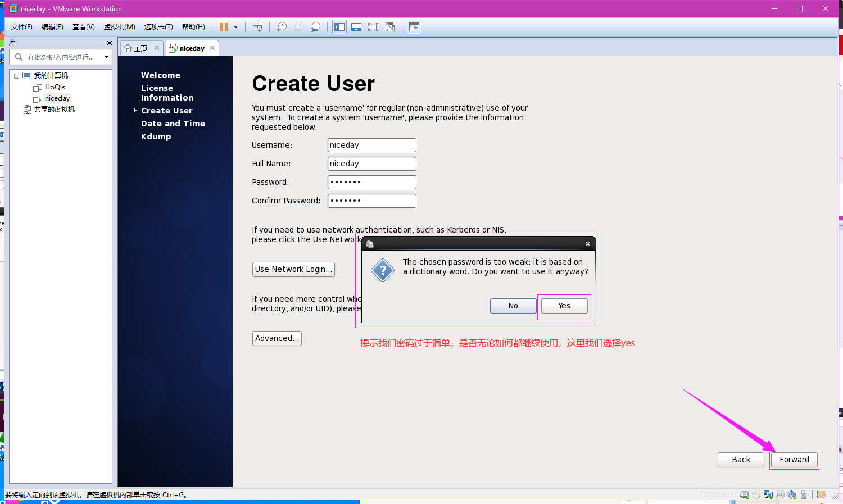Click the sound card status bar icon
The height and width of the screenshot is (504, 843).
(x=792, y=494)
